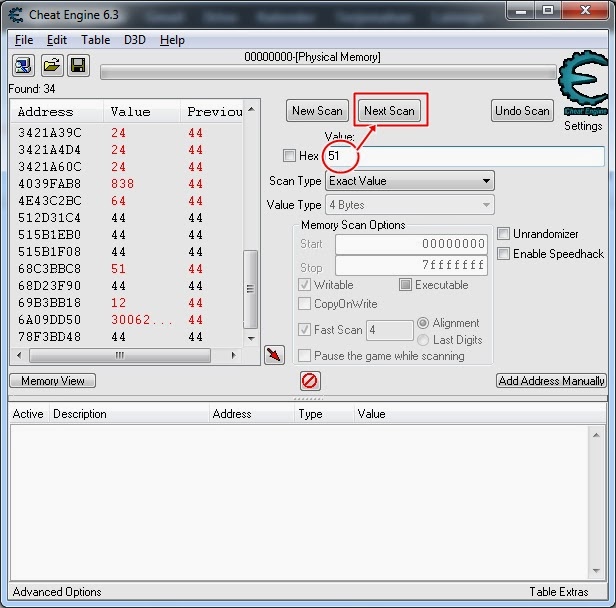This screenshot has height=608, width=616.
Task: Click the Previous column header
Action: click(x=212, y=112)
